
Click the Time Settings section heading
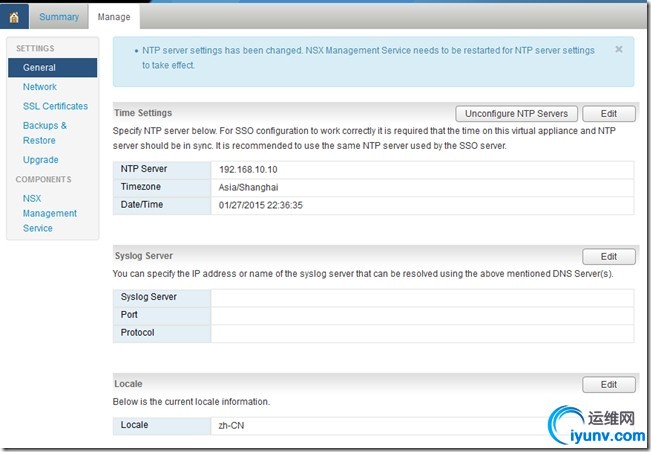coord(143,113)
